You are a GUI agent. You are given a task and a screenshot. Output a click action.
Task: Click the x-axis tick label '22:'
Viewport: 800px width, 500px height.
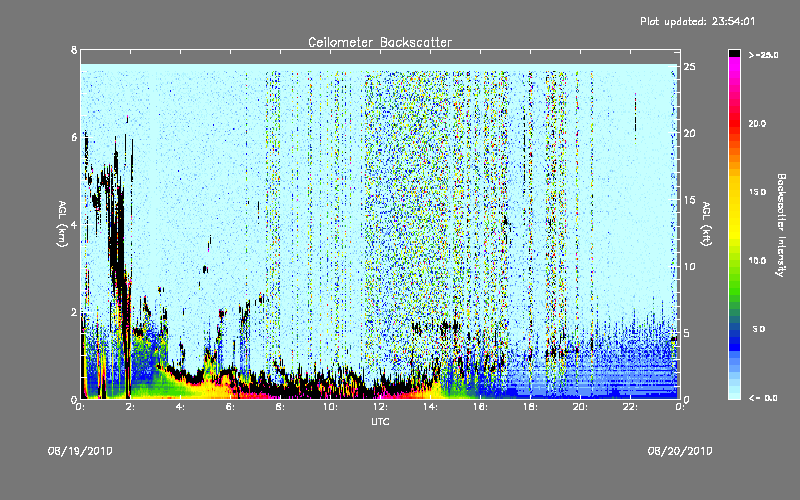[x=630, y=407]
